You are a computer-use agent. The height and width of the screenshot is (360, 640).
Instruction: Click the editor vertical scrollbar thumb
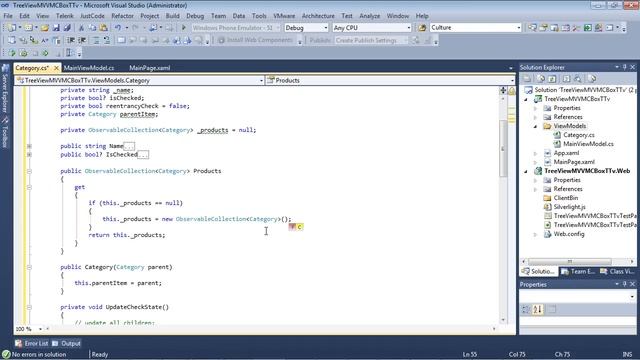point(503,149)
